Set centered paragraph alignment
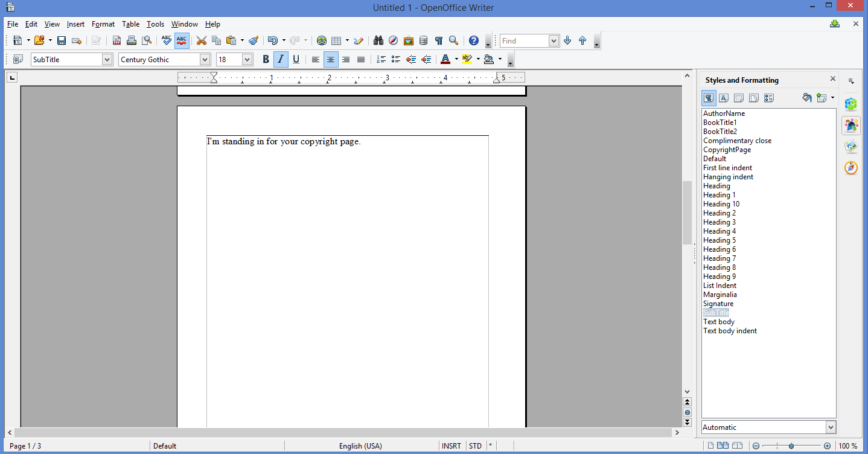Image resolution: width=868 pixels, height=454 pixels. (x=331, y=59)
